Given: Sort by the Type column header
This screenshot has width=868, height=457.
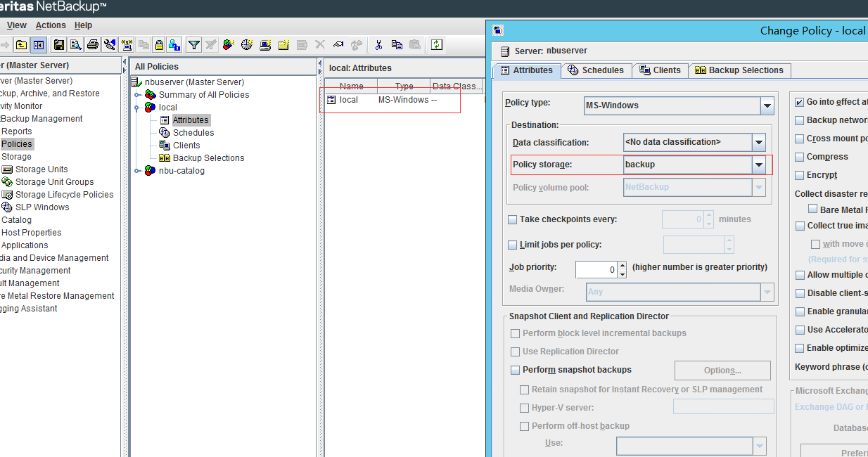Looking at the screenshot, I should [x=404, y=86].
